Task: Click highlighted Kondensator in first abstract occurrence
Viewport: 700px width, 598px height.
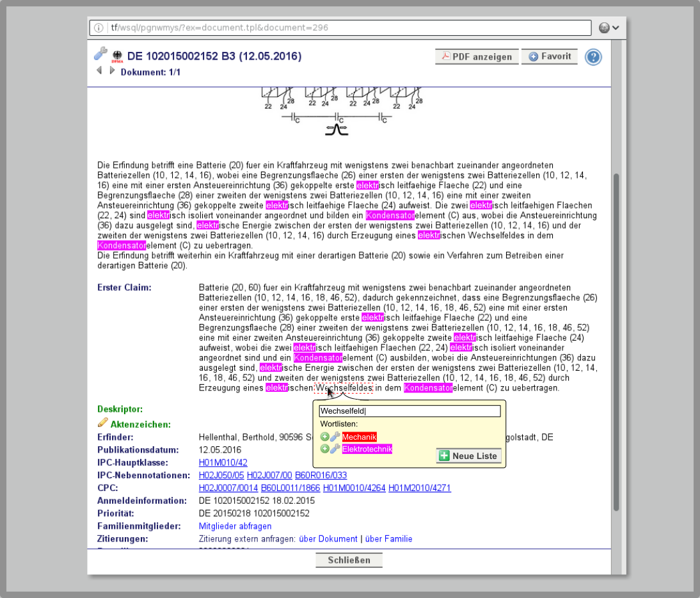Action: pos(390,216)
